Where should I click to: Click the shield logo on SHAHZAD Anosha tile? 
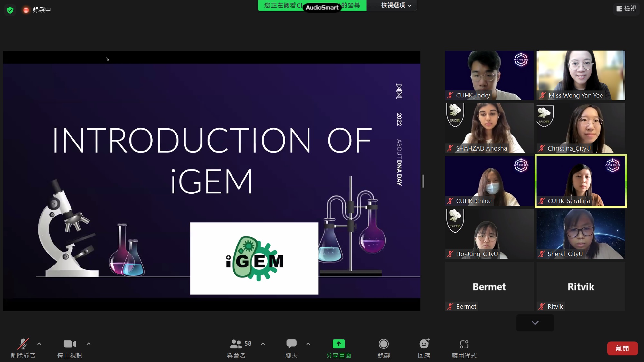tap(455, 115)
